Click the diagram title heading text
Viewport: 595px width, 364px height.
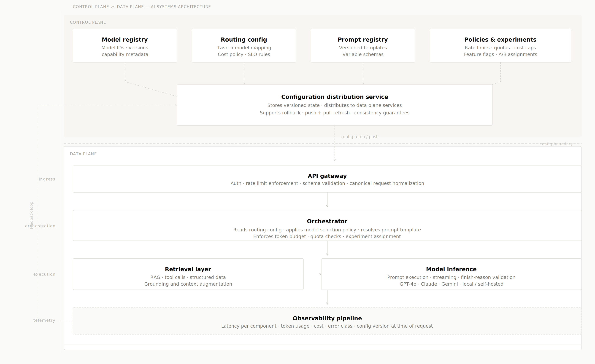142,7
